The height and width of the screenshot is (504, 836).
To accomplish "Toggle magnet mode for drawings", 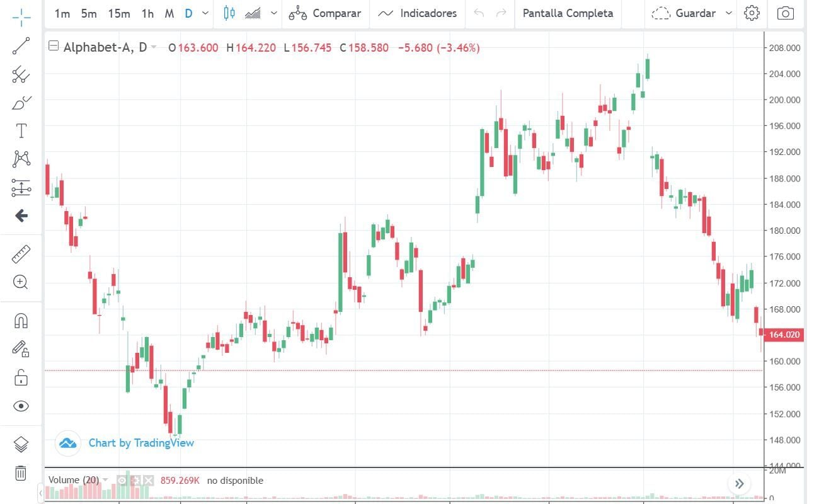I will coord(21,321).
